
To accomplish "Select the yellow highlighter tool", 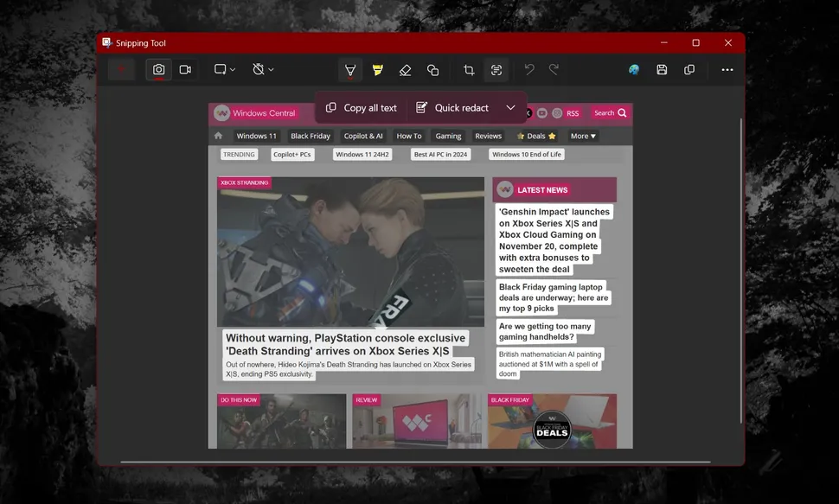I will [377, 70].
